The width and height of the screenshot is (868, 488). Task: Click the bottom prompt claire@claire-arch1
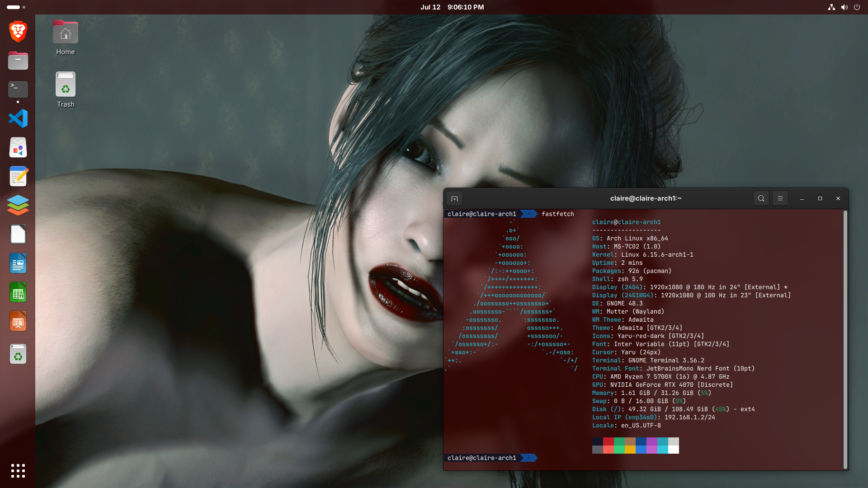[x=482, y=458]
